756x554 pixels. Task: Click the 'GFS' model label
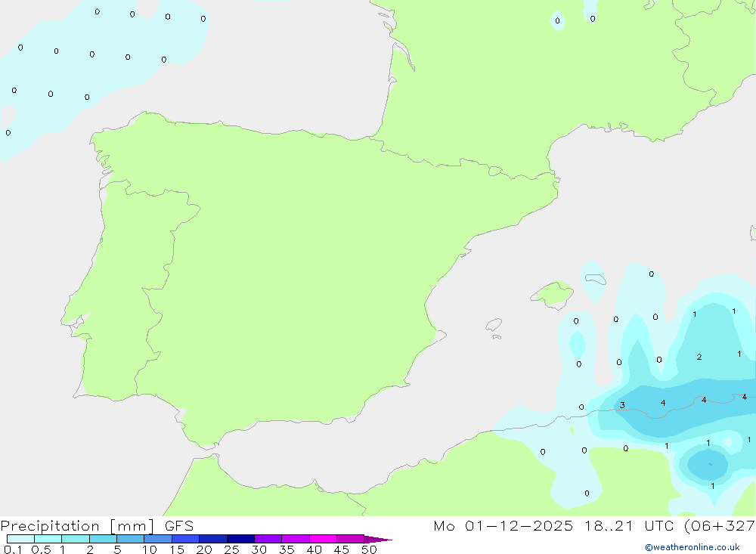pyautogui.click(x=179, y=526)
